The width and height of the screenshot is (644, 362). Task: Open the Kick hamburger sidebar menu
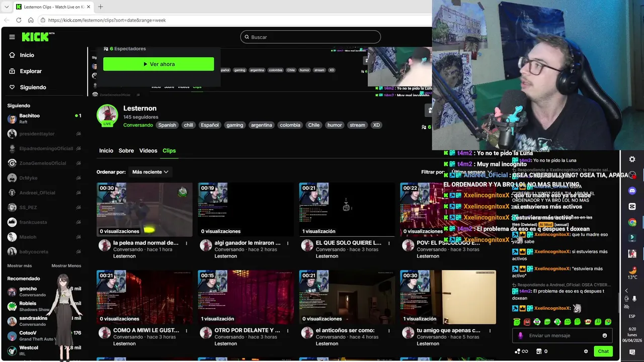pos(12,37)
